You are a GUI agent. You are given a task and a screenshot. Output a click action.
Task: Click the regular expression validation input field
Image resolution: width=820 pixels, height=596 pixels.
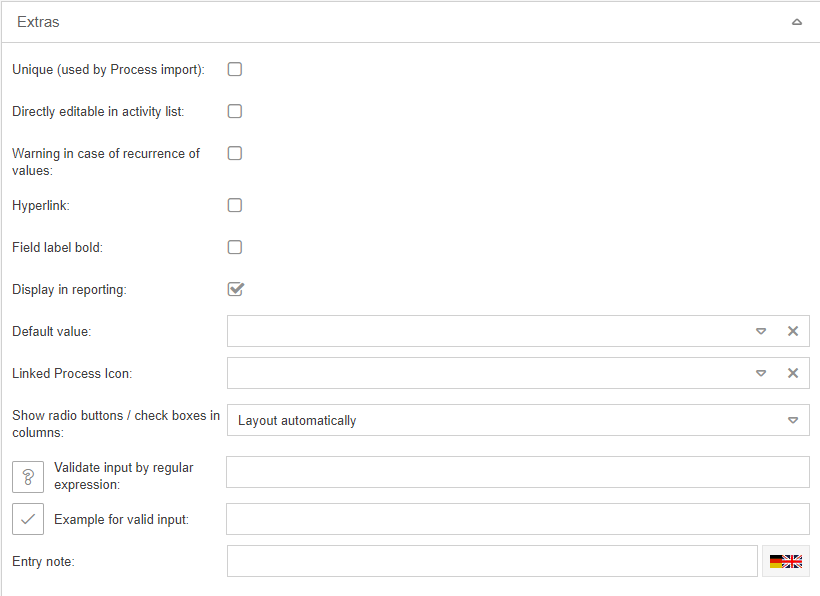pos(517,472)
